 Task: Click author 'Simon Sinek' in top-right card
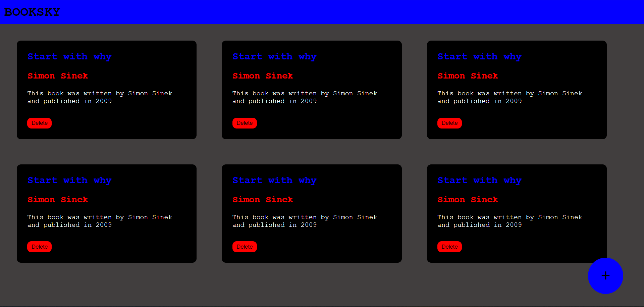coord(468,76)
